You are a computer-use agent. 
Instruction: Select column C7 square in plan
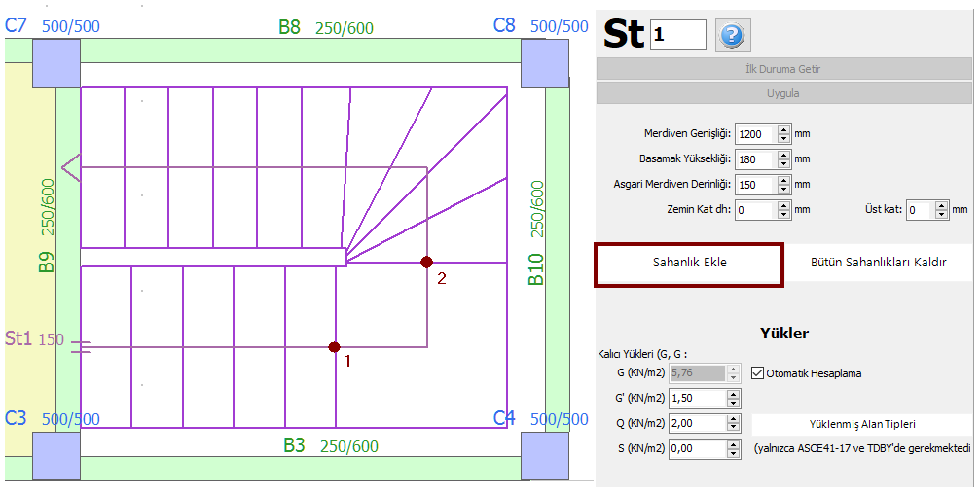55,63
